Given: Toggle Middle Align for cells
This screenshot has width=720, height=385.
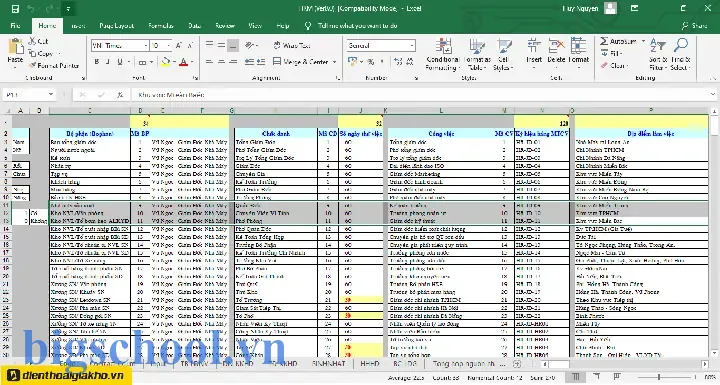Looking at the screenshot, I should click(221, 45).
